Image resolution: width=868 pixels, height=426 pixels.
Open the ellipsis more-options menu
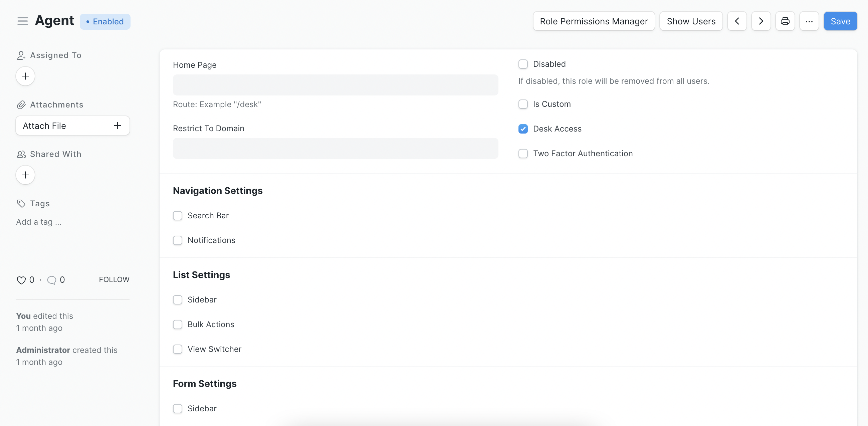tap(809, 21)
